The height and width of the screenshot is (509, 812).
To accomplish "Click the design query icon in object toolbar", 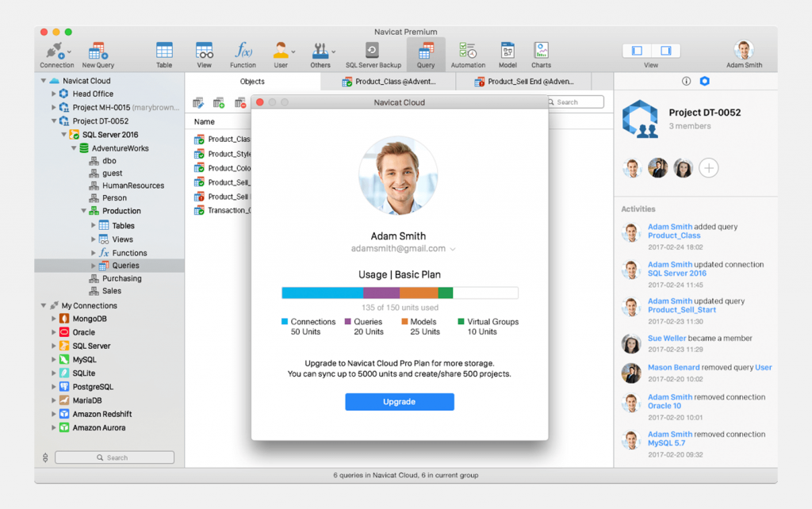I will tap(197, 103).
